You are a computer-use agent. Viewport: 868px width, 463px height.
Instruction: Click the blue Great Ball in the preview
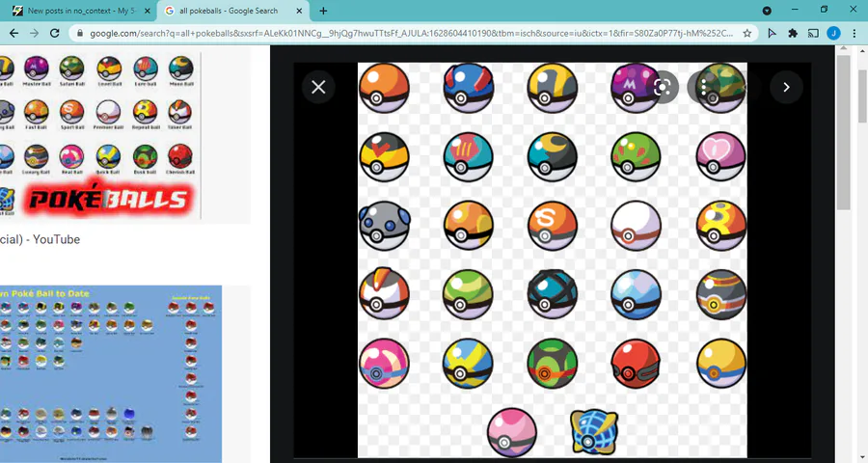(468, 88)
